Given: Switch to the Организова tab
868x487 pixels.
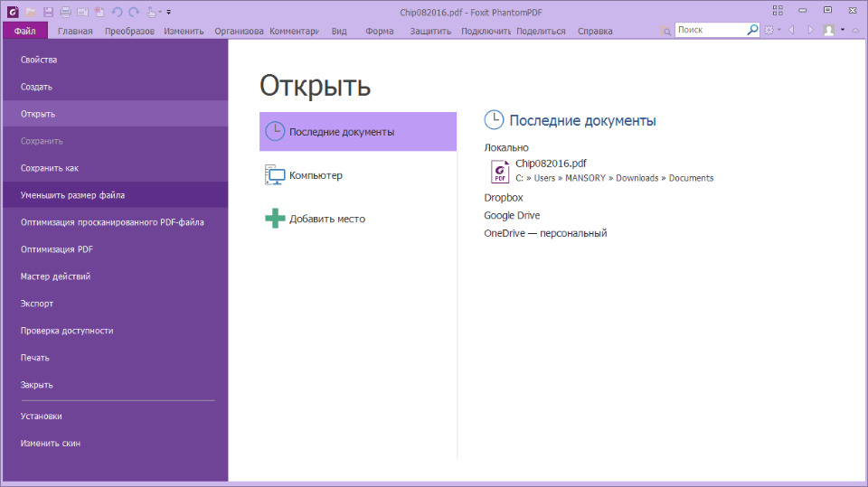Looking at the screenshot, I should 239,31.
